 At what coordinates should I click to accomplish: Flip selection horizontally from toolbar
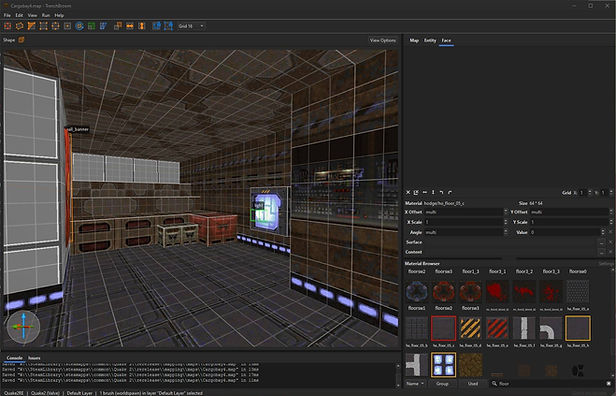pos(130,26)
